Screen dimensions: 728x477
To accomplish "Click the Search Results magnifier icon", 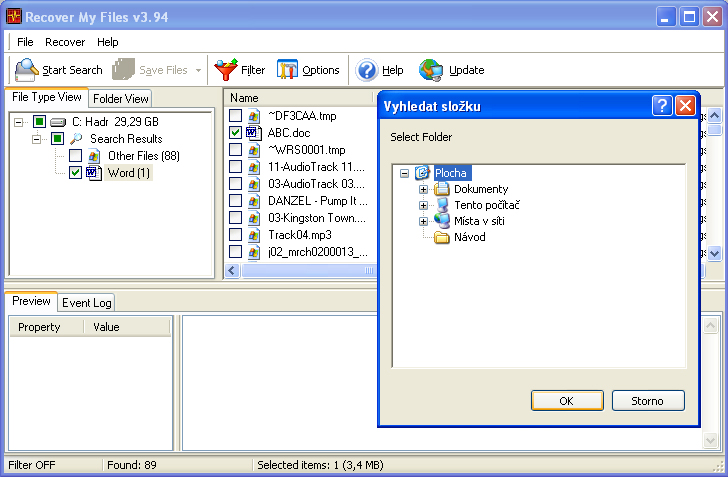I will [76, 139].
